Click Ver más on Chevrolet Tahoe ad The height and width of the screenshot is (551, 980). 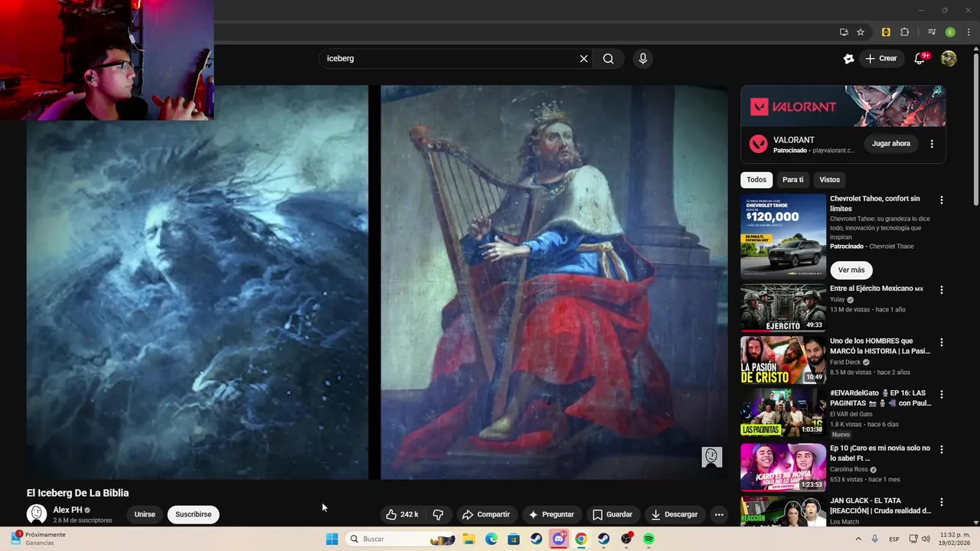point(851,270)
